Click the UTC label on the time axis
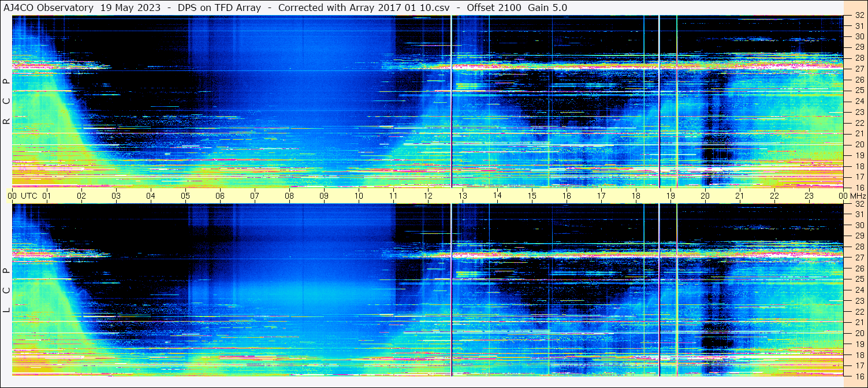 [29, 196]
